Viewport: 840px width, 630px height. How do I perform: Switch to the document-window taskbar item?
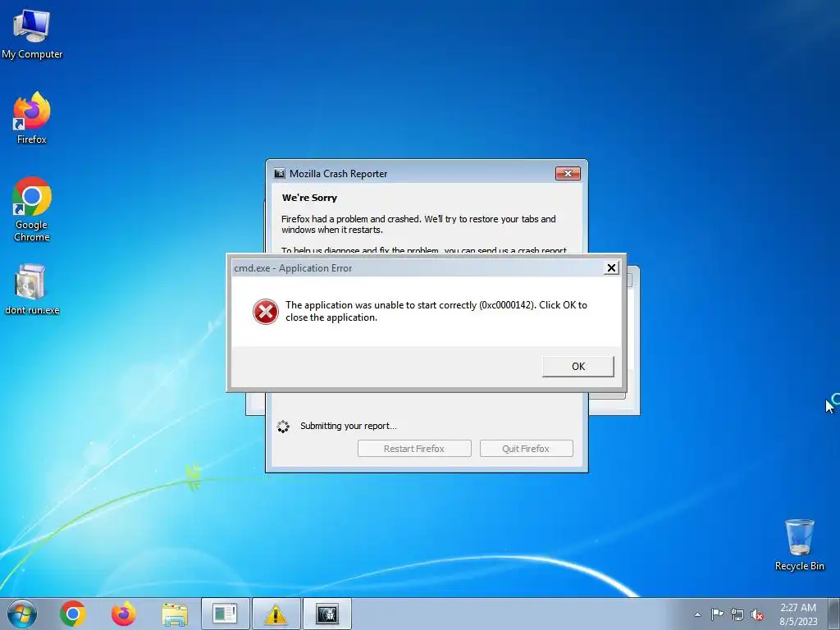click(225, 614)
